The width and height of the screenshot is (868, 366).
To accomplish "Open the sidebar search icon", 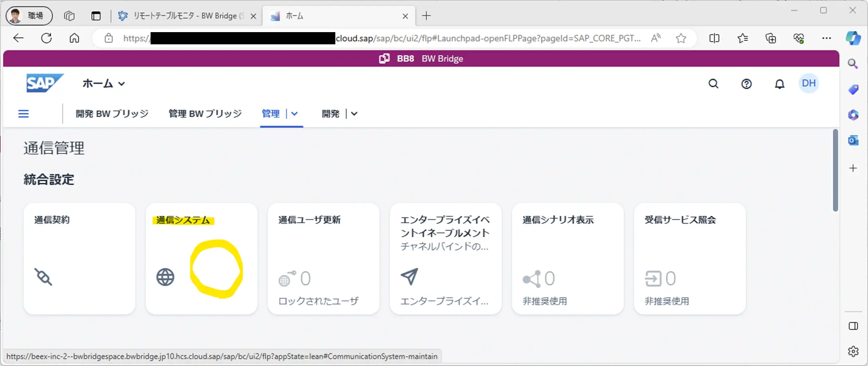I will click(853, 64).
